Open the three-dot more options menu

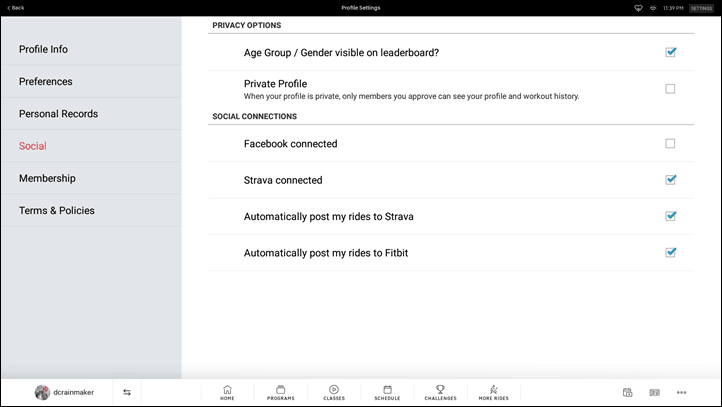[681, 392]
